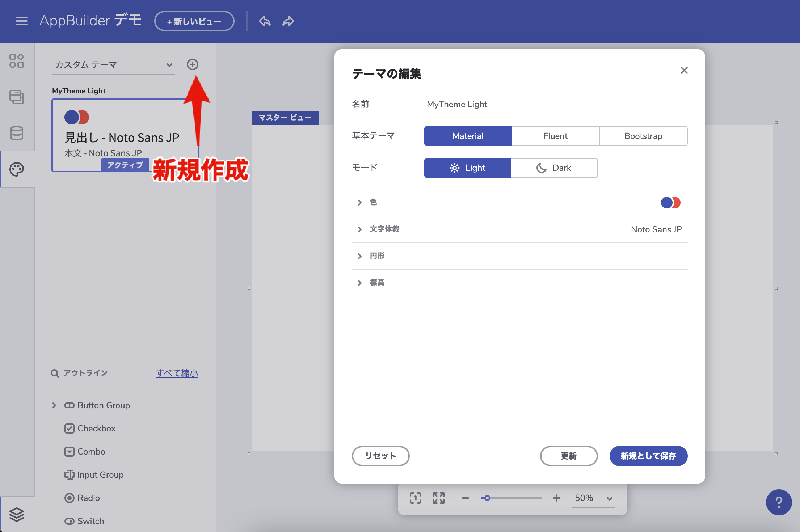
Task: Click the redo arrow in the header
Action: pos(288,21)
